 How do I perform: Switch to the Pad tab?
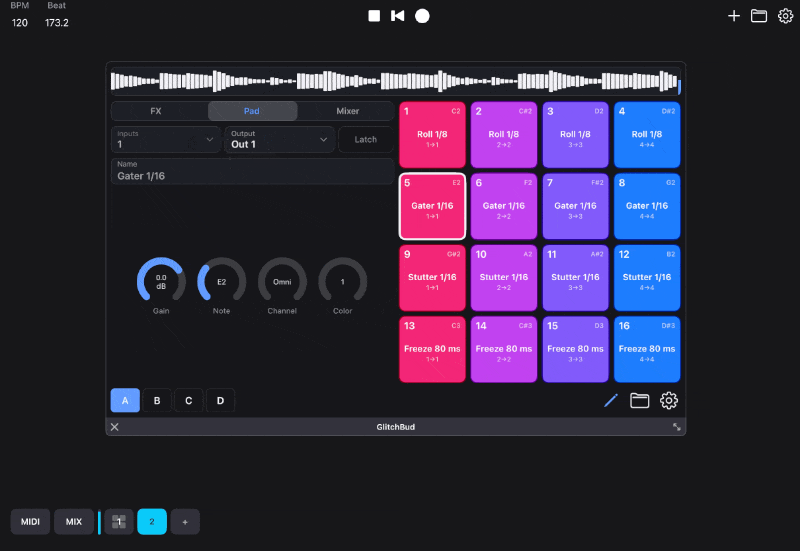[x=252, y=111]
